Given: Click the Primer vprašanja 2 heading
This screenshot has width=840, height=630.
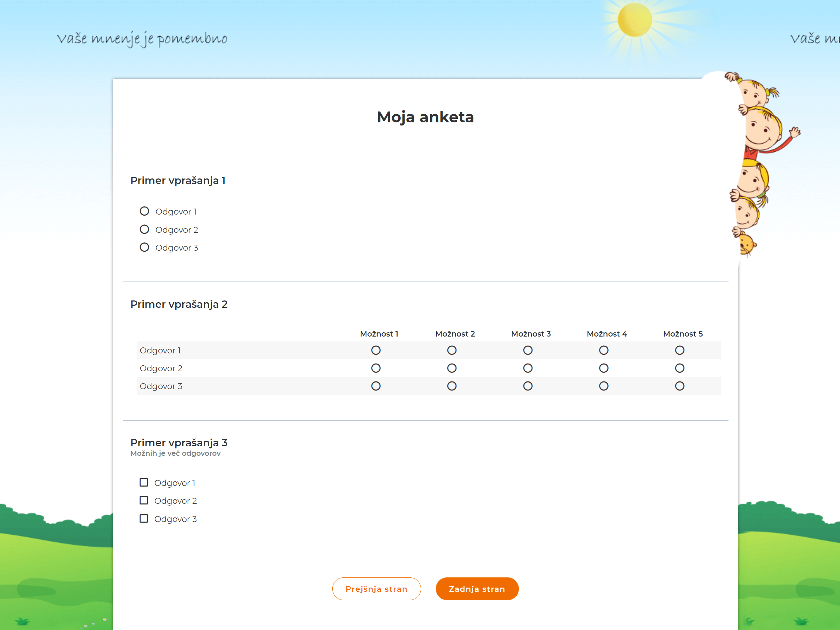Looking at the screenshot, I should point(179,304).
